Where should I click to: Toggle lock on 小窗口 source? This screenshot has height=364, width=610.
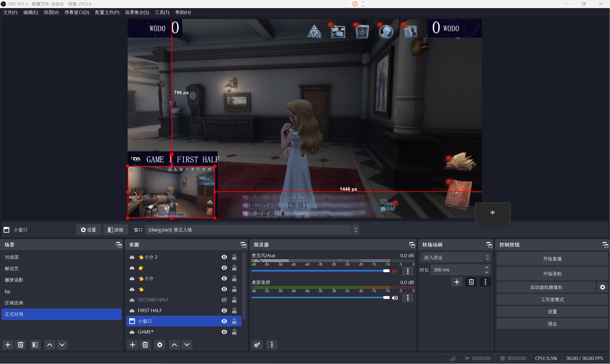(234, 321)
